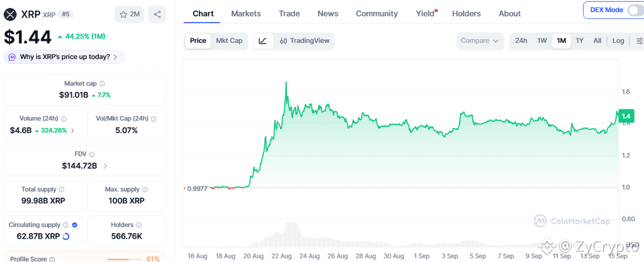The width and height of the screenshot is (644, 262).
Task: Open chart settings sliders icon
Action: click(x=640, y=41)
